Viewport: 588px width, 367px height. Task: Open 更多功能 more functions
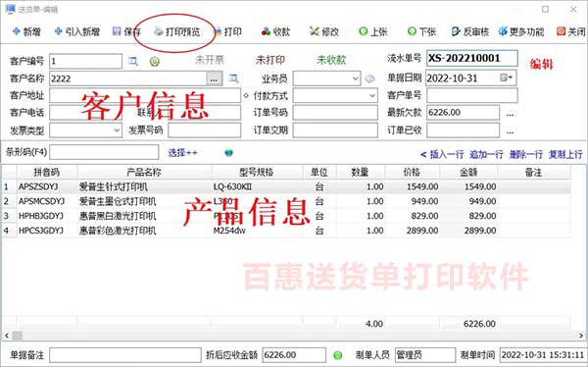521,32
